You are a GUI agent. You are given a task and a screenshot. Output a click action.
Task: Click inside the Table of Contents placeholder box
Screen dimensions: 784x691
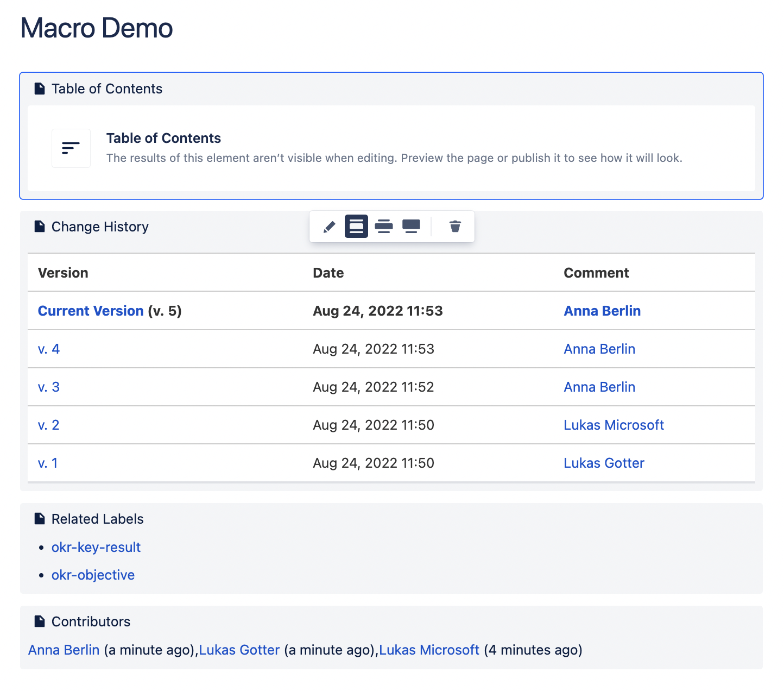(x=391, y=148)
